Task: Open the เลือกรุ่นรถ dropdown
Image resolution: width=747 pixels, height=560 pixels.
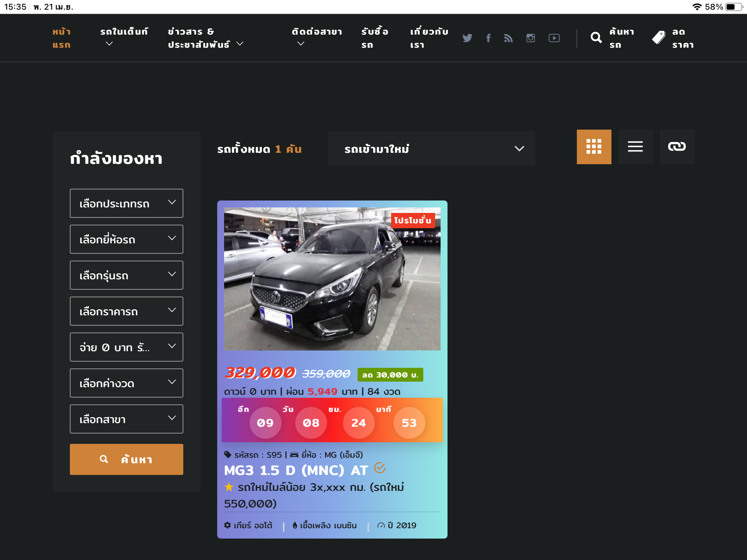Action: [127, 275]
